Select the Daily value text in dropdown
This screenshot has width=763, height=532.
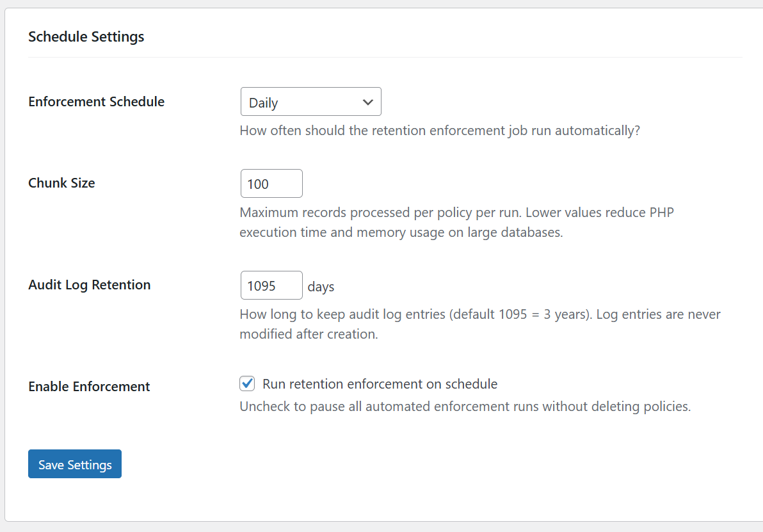(264, 103)
